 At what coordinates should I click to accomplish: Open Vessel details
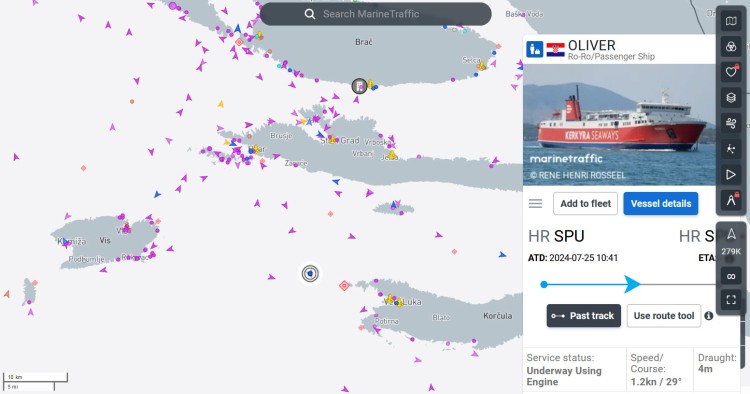(661, 204)
